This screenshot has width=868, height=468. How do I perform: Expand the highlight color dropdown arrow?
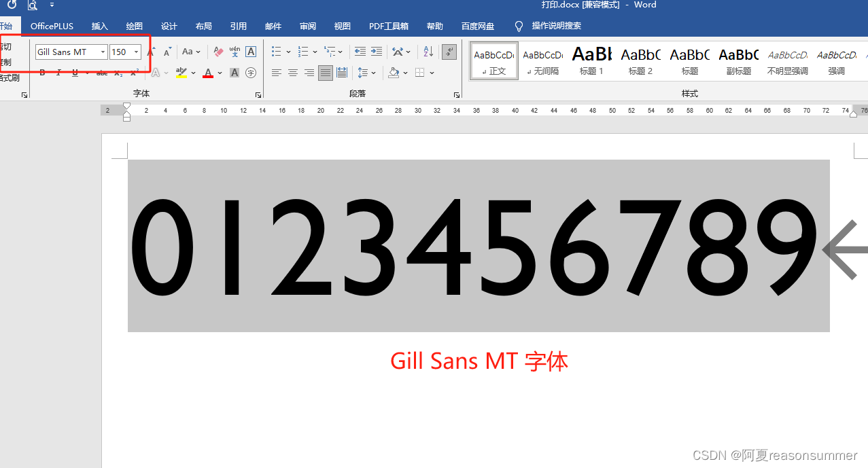(193, 73)
